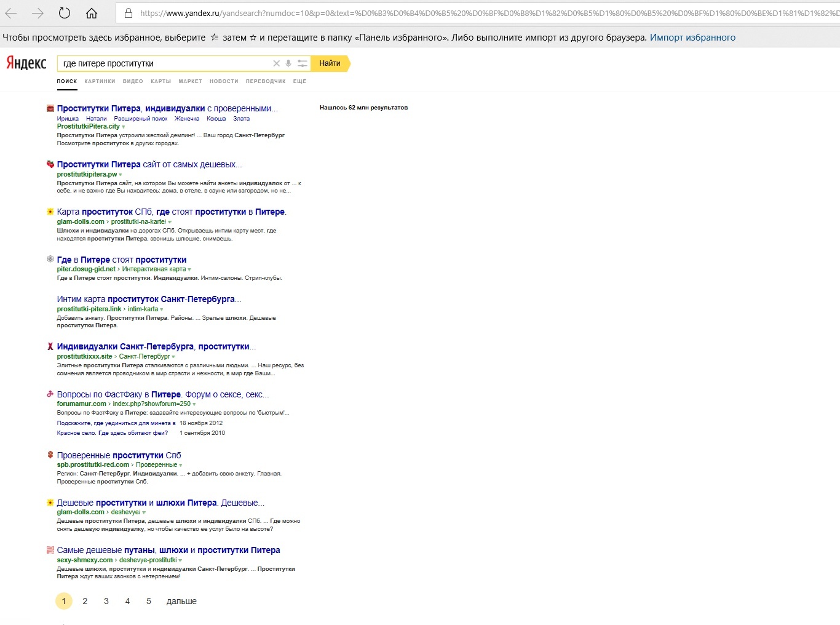Click favicon of the piter.dosug-gid.net result
Viewport: 840px width, 625px height.
tap(50, 259)
